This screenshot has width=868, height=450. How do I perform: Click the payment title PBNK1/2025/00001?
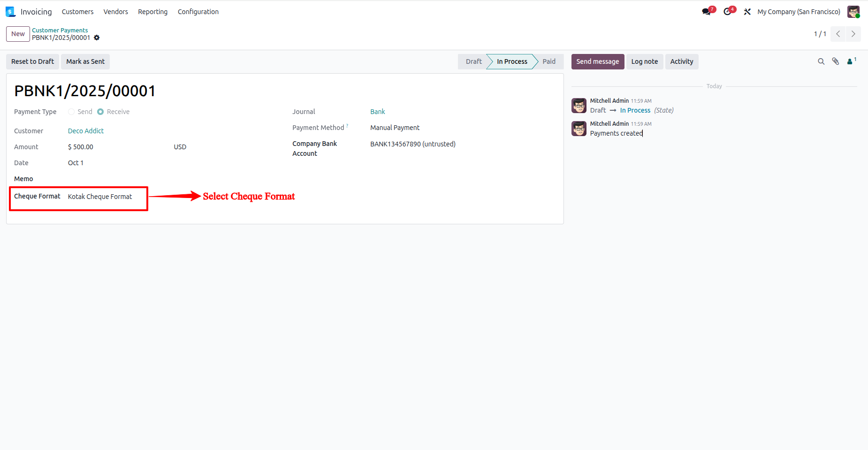tap(85, 91)
